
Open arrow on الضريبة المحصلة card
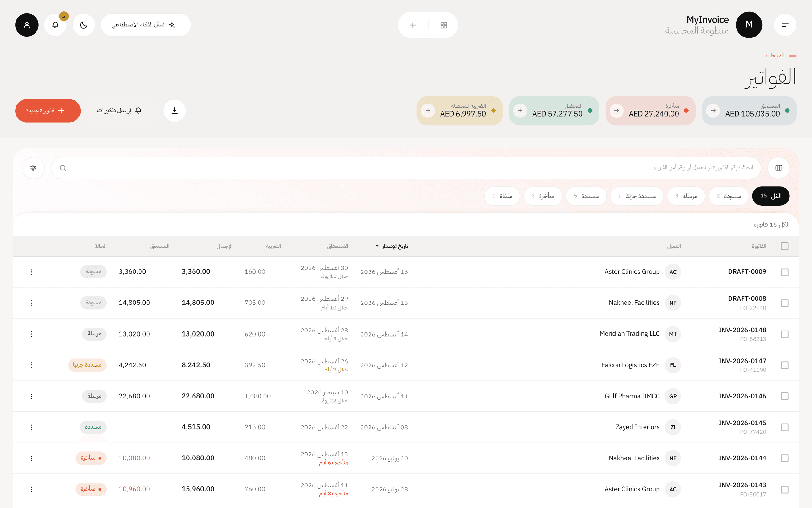(428, 110)
